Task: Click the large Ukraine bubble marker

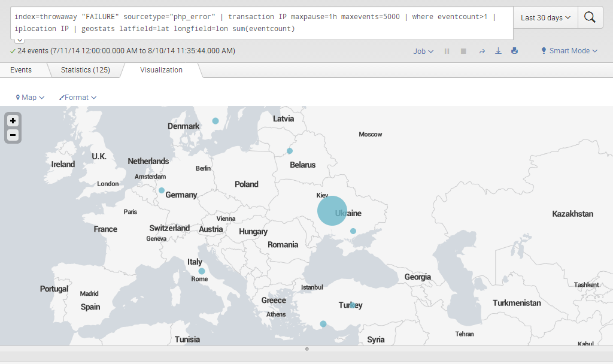Action: (332, 211)
